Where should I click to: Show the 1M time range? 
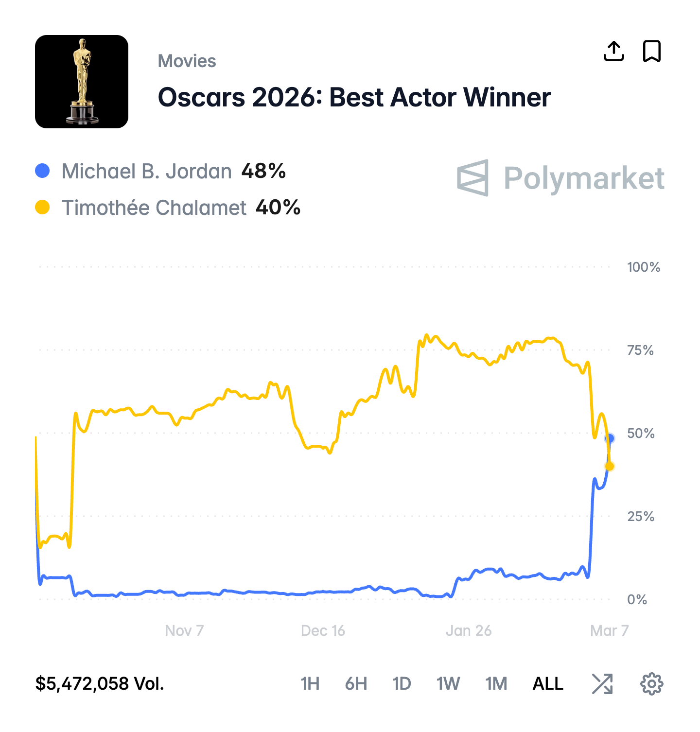pyautogui.click(x=496, y=684)
